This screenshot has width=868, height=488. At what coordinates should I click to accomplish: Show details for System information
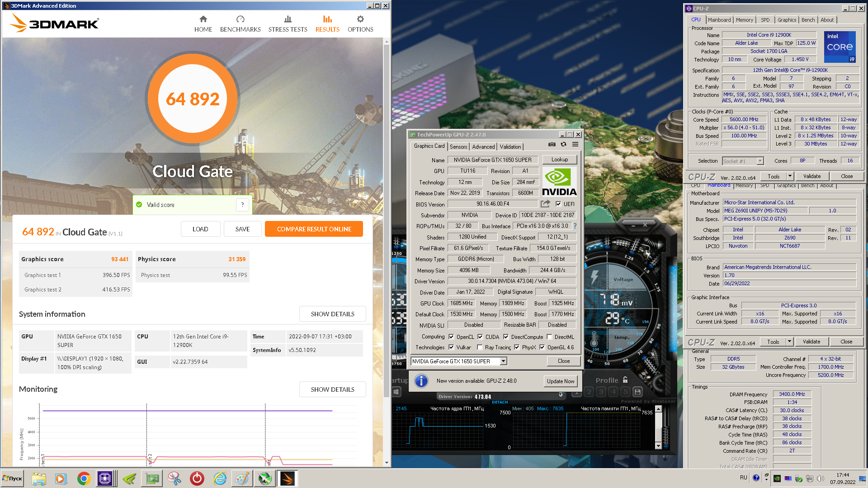[x=332, y=314]
